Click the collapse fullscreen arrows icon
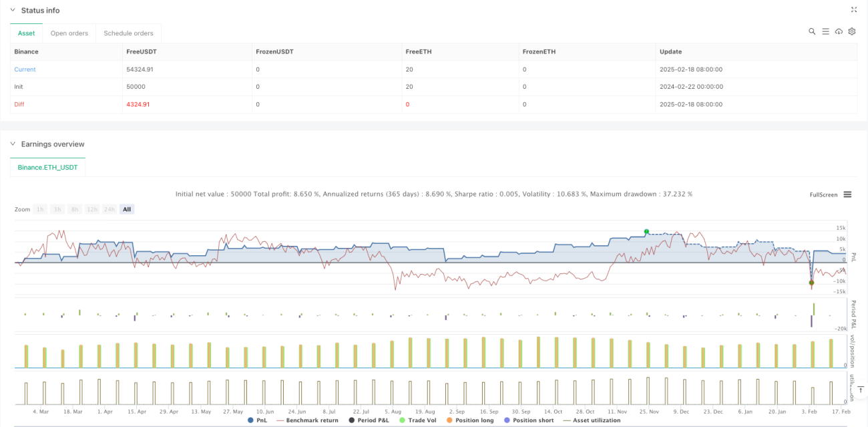 tap(854, 10)
